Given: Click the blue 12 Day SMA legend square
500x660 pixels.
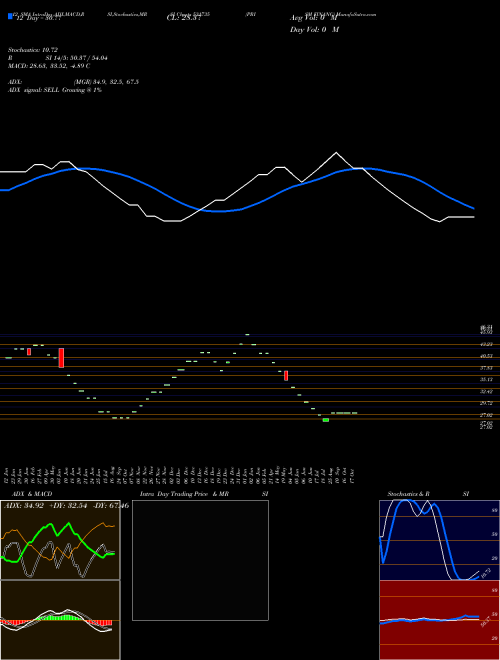Looking at the screenshot, I should click(10, 16).
